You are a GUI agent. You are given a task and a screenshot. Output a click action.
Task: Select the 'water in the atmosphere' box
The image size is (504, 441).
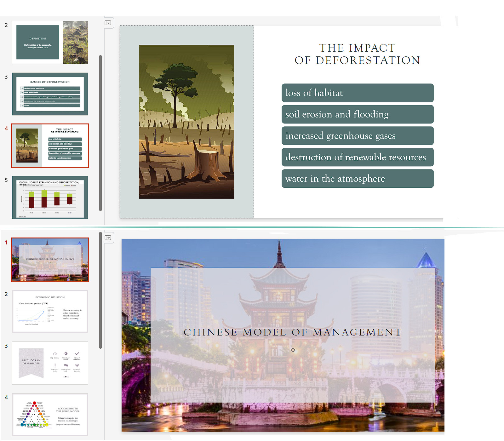point(358,179)
